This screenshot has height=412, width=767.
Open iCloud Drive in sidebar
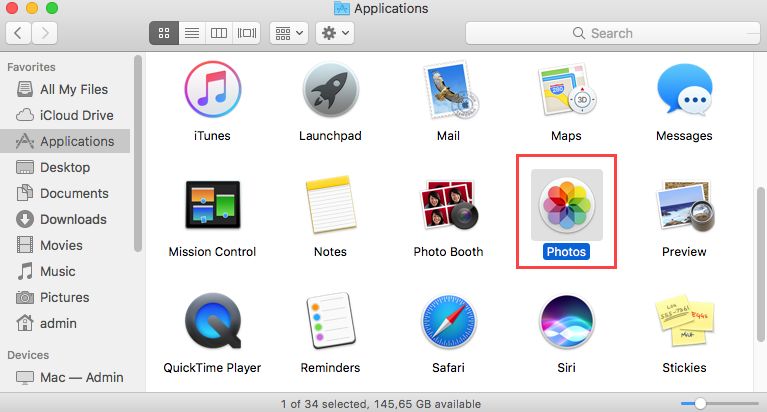coord(65,115)
